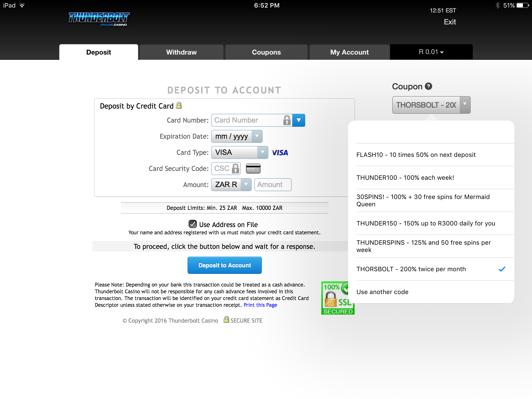Click the Exit link
532x399 pixels.
pyautogui.click(x=450, y=22)
